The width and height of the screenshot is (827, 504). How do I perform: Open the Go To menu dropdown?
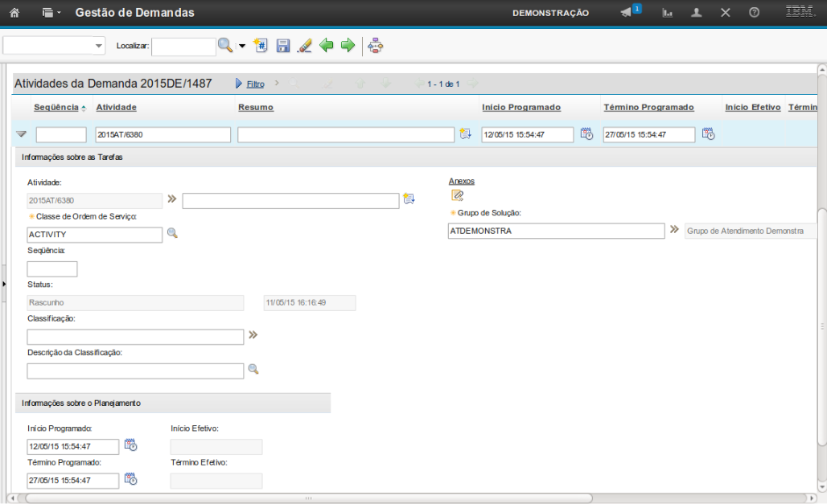point(52,13)
